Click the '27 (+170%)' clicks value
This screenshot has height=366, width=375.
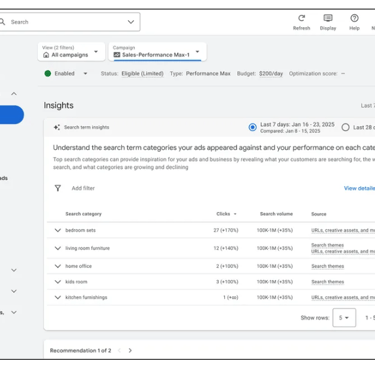(226, 230)
